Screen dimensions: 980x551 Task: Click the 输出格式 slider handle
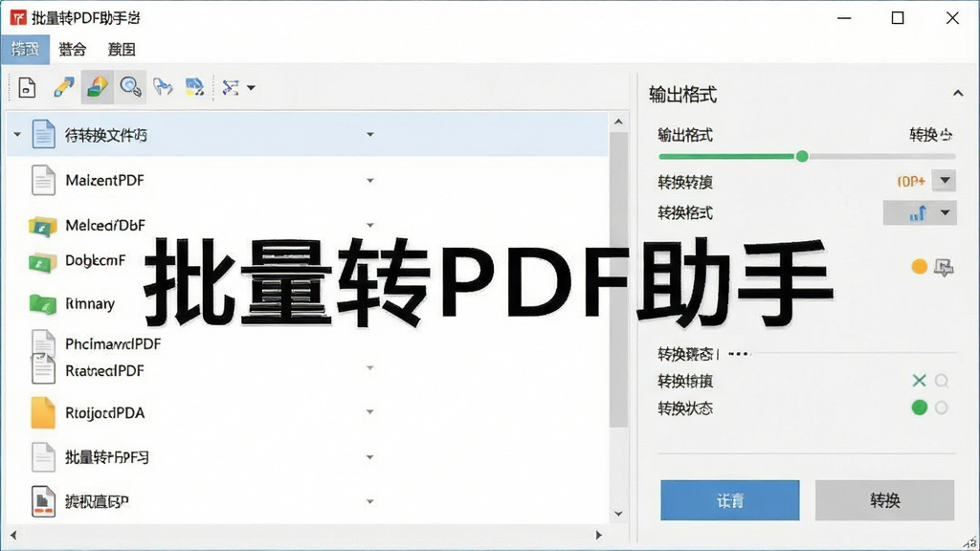pos(802,156)
